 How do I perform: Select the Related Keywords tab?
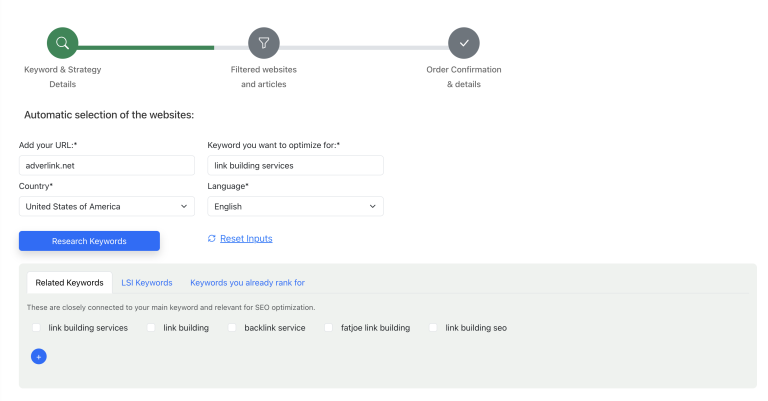coord(70,283)
